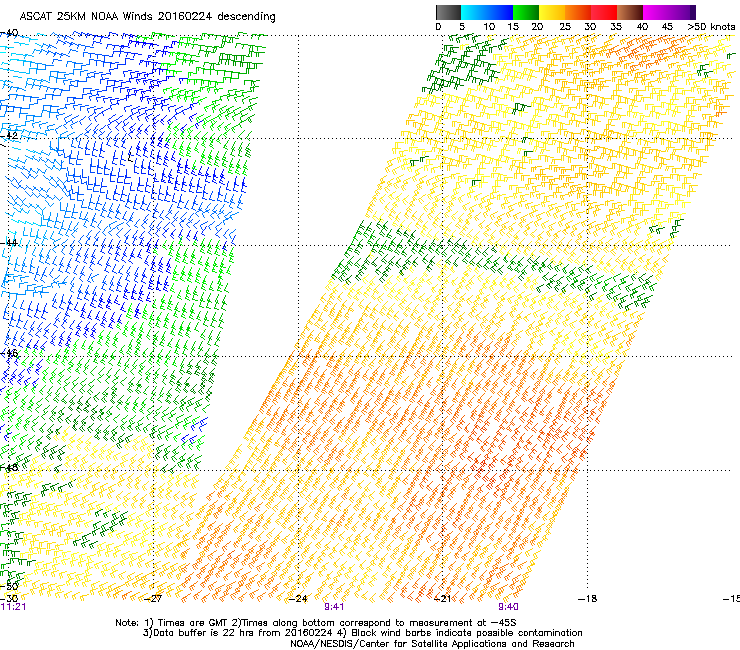Click the '-27' longitude label
Image resolution: width=740 pixels, height=650 pixels.
152,599
